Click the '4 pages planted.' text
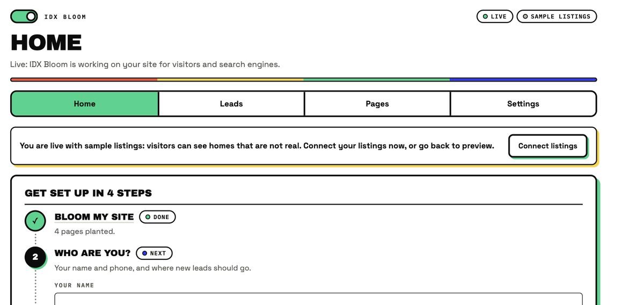This screenshot has width=644, height=305. coord(85,231)
